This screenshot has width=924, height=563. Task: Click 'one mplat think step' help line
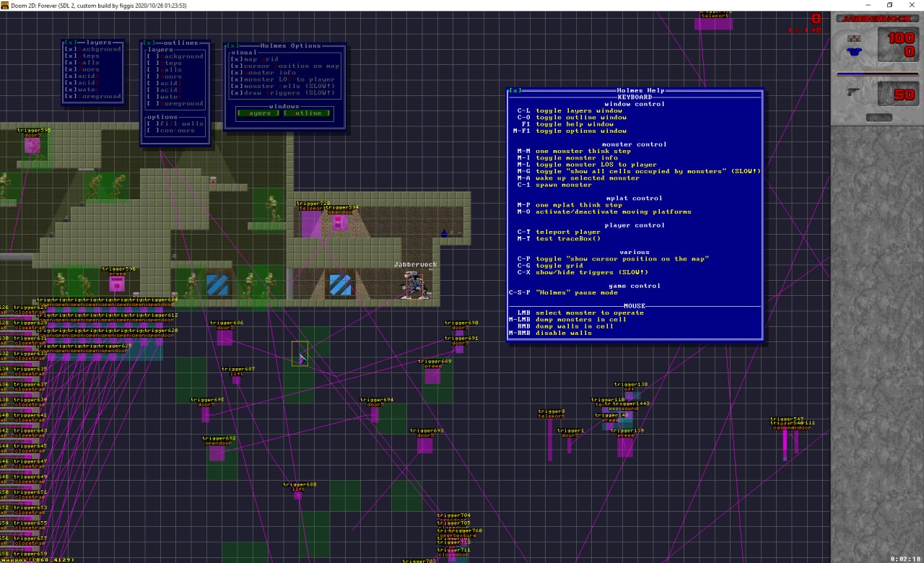coord(570,205)
